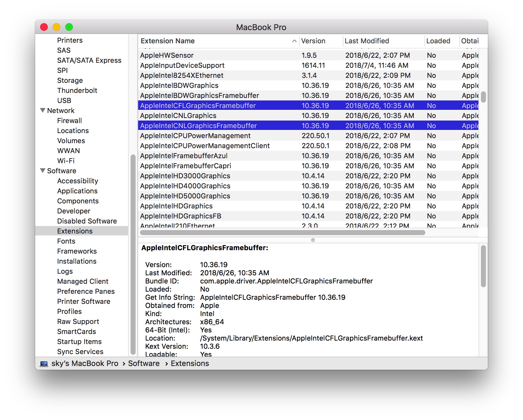Select the AppleIntelCPUPowerManagement row

308,136
